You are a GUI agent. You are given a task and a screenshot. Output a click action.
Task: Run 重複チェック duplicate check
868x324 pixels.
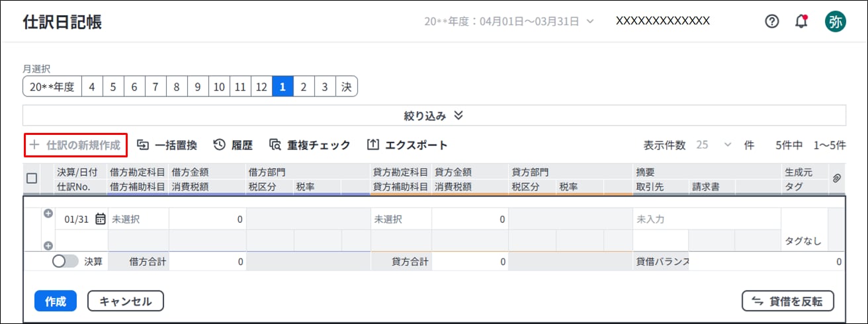point(310,145)
